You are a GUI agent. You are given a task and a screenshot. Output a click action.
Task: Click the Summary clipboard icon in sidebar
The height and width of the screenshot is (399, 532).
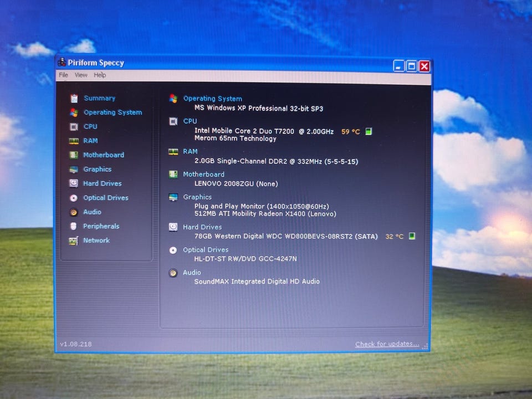coord(74,99)
